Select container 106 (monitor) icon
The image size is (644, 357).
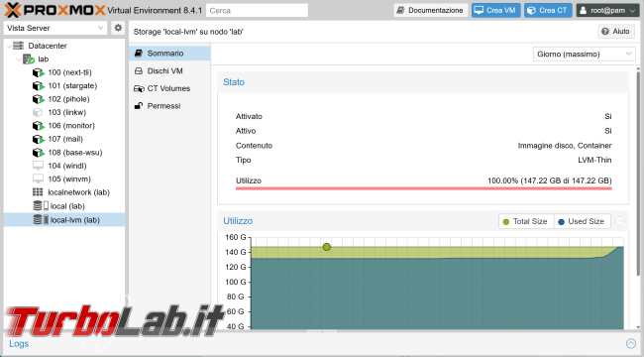(39, 125)
